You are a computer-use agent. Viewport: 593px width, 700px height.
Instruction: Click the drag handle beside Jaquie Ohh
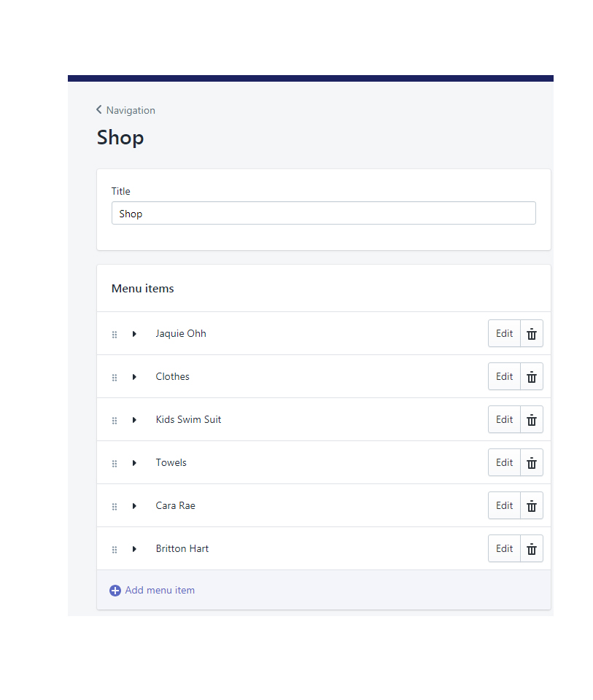115,335
